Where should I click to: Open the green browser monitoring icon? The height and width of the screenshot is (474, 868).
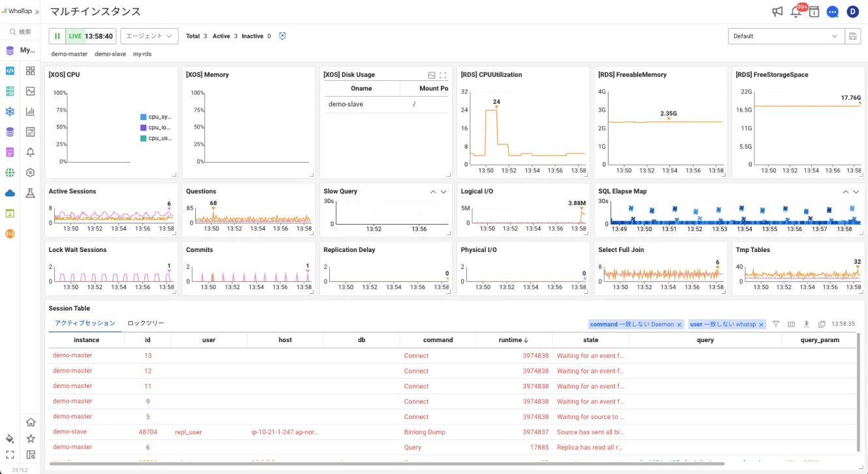tap(10, 213)
